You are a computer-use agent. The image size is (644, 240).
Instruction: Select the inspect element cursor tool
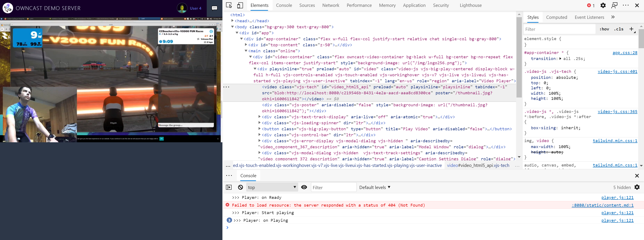click(x=228, y=5)
